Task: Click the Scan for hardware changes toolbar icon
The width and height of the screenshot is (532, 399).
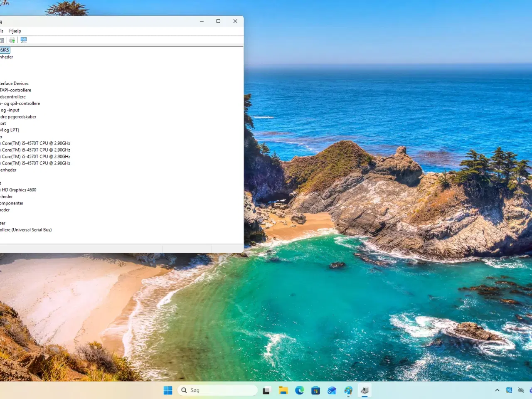Action: click(24, 39)
